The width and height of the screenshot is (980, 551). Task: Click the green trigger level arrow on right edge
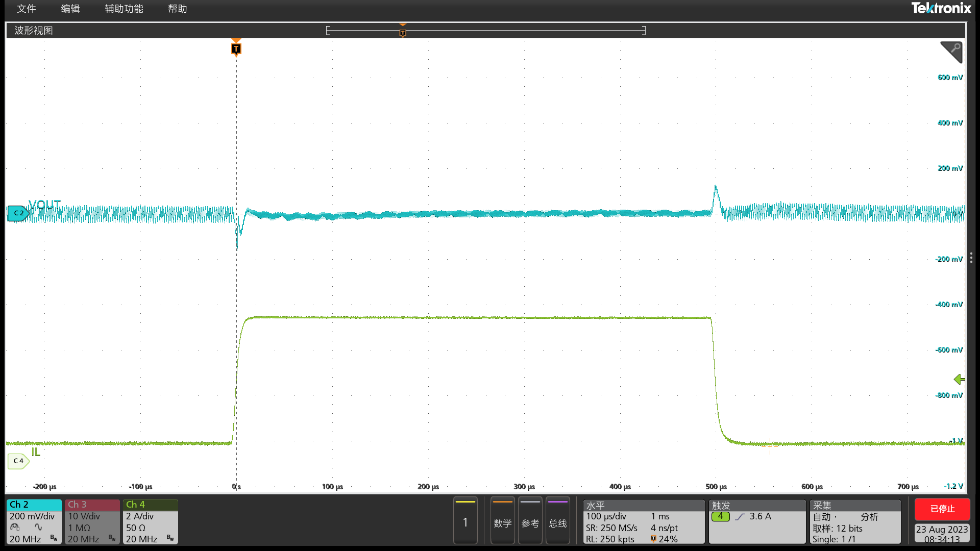[959, 379]
